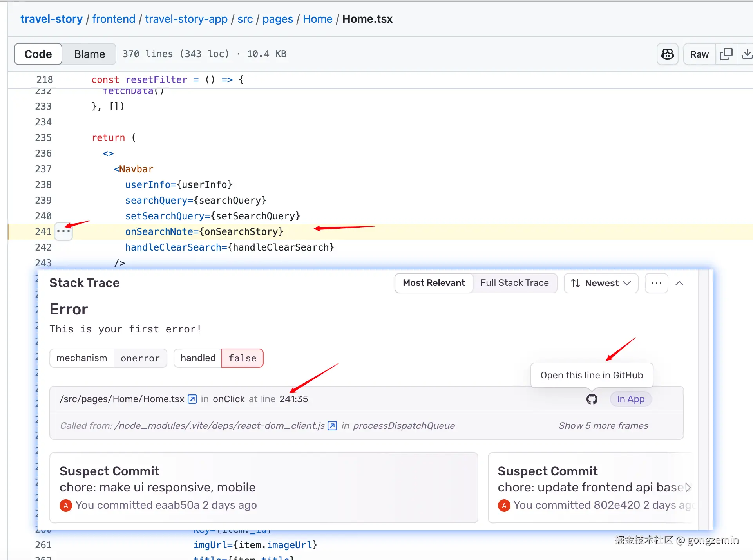Select the Blame tab
753x560 pixels.
[89, 54]
